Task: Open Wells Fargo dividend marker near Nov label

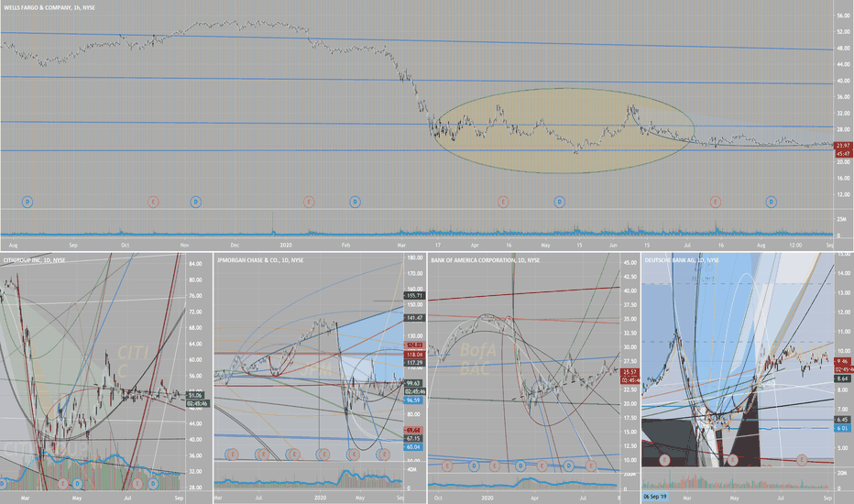Action: click(x=195, y=203)
